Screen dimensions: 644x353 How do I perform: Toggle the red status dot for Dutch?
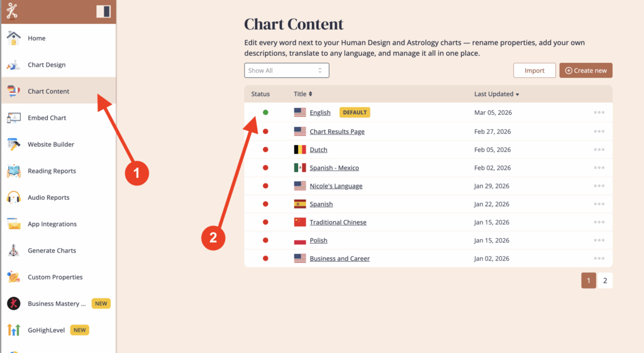click(x=265, y=149)
